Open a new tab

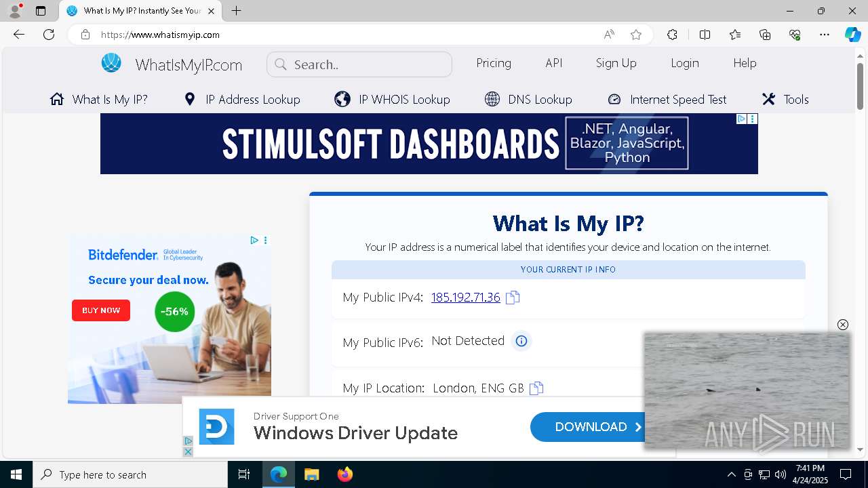click(236, 11)
